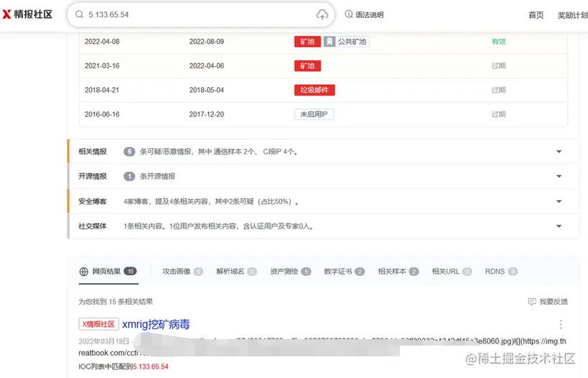
Task: Click the 公共矿池 tag
Action: pyautogui.click(x=347, y=42)
